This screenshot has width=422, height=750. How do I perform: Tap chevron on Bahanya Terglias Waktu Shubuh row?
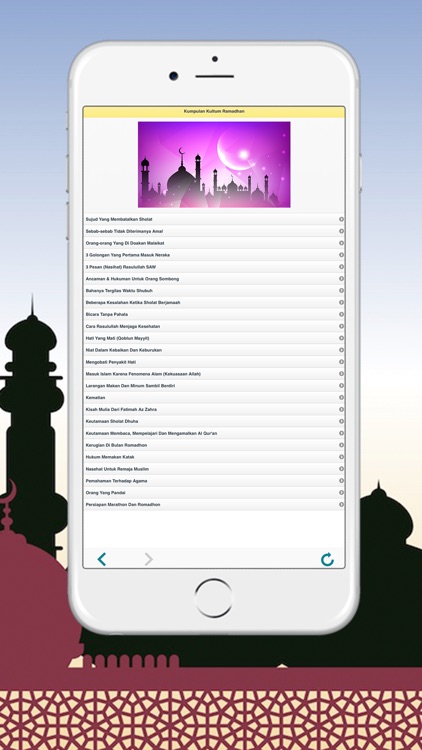click(341, 290)
